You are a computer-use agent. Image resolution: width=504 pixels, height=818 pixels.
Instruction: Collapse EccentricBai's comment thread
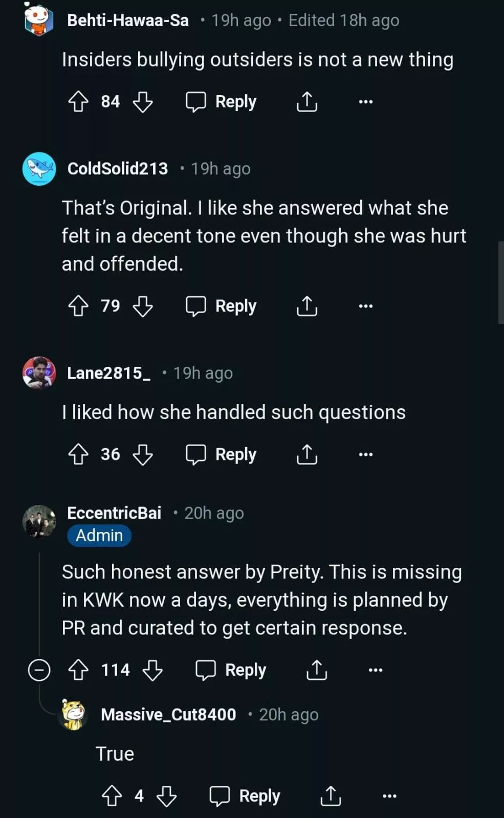(39, 670)
